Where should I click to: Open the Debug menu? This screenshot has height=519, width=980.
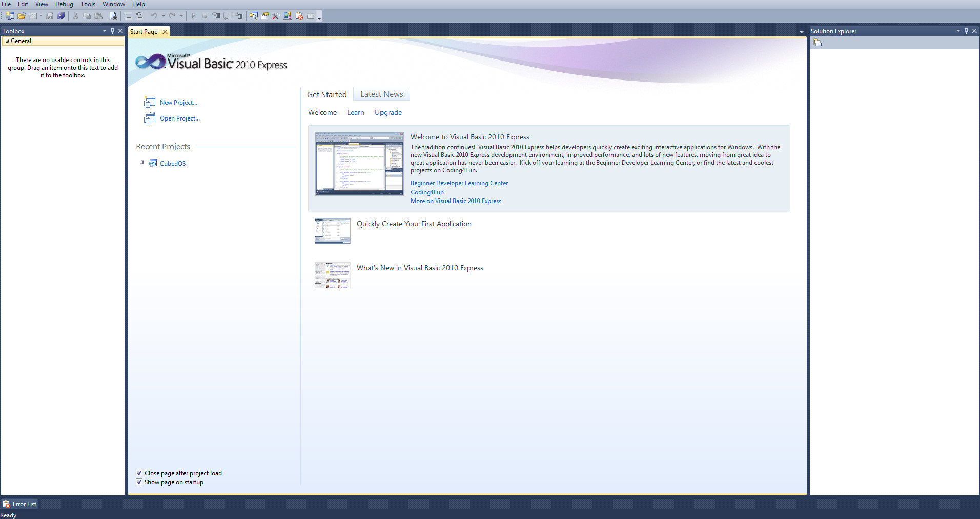(x=64, y=4)
